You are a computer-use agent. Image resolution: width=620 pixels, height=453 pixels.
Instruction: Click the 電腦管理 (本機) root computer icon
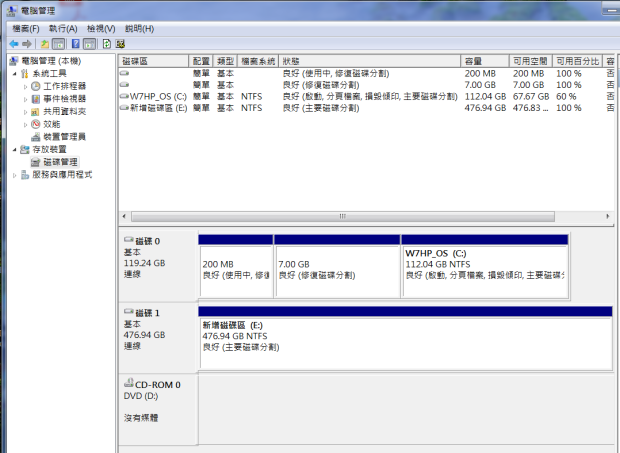tap(14, 61)
